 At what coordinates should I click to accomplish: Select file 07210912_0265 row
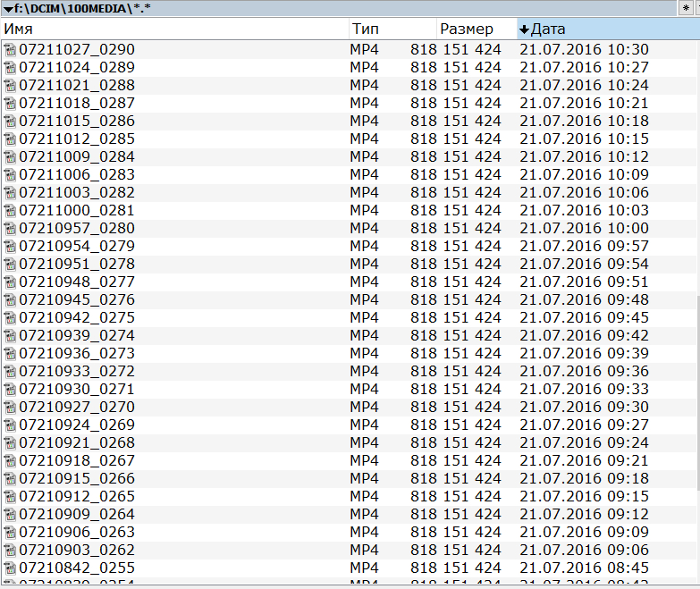point(77,497)
